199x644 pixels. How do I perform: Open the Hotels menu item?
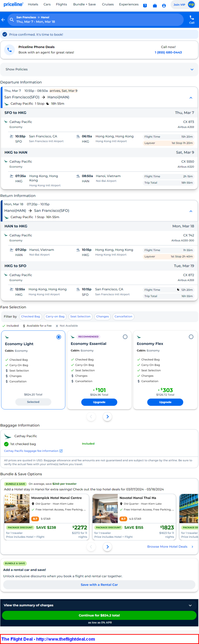click(33, 4)
